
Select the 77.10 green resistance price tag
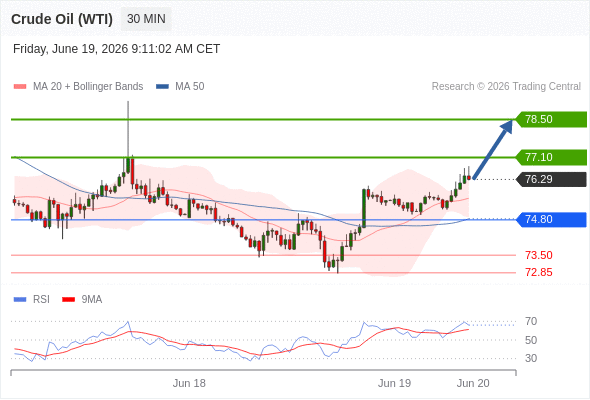(x=551, y=157)
